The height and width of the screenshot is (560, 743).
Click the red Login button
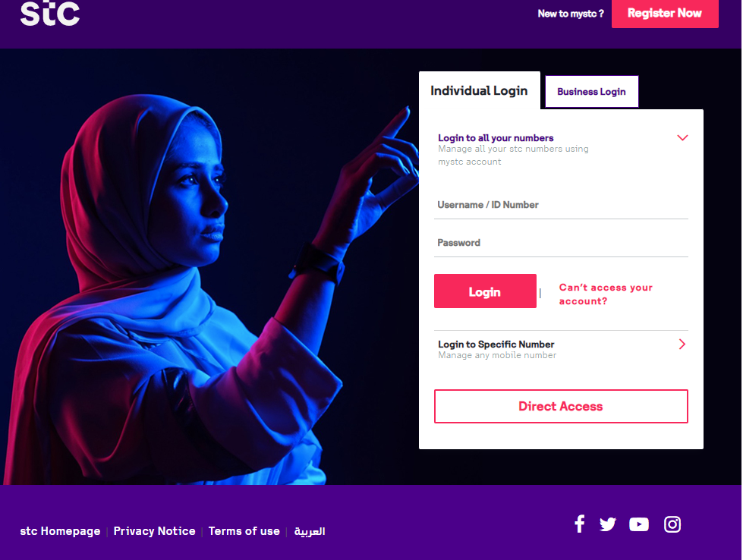[x=485, y=291]
